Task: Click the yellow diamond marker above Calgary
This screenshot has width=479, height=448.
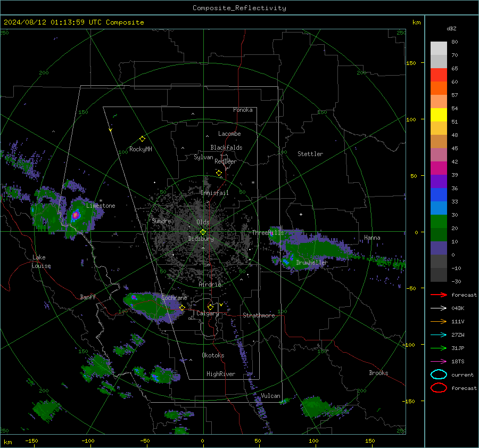Action: pos(210,307)
